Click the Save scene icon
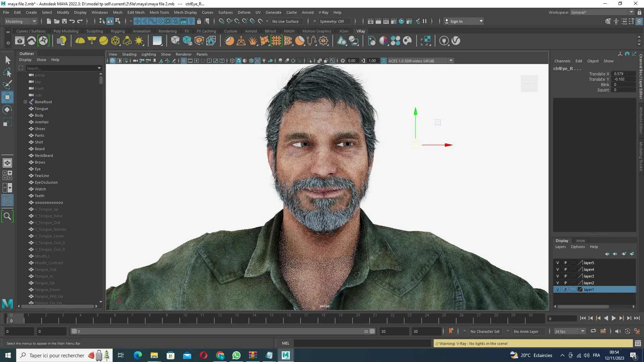The width and height of the screenshot is (644, 362). [x=64, y=21]
